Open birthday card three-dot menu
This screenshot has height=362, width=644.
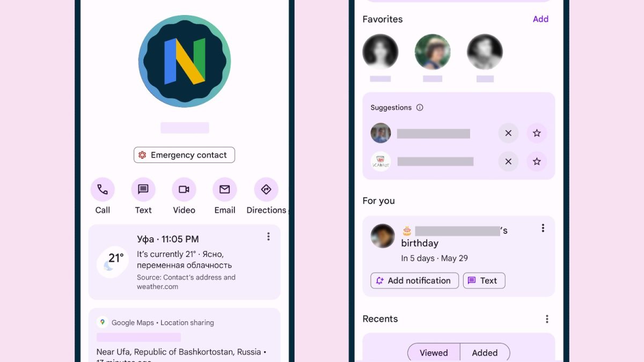tap(543, 228)
